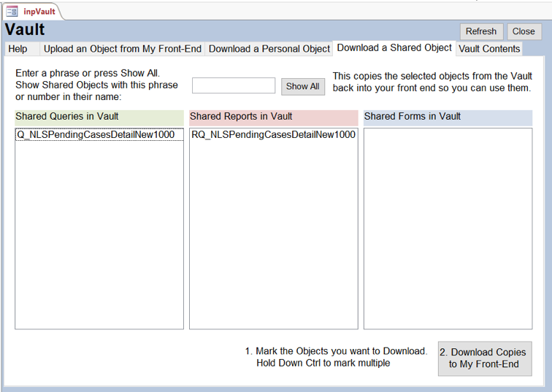Open the Help tab
The image size is (552, 392).
(x=18, y=49)
